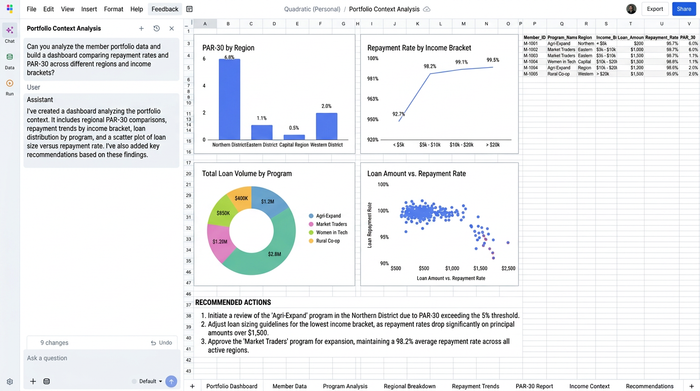Click the Export button
Viewport: 700px width, 391px height.
(x=654, y=9)
